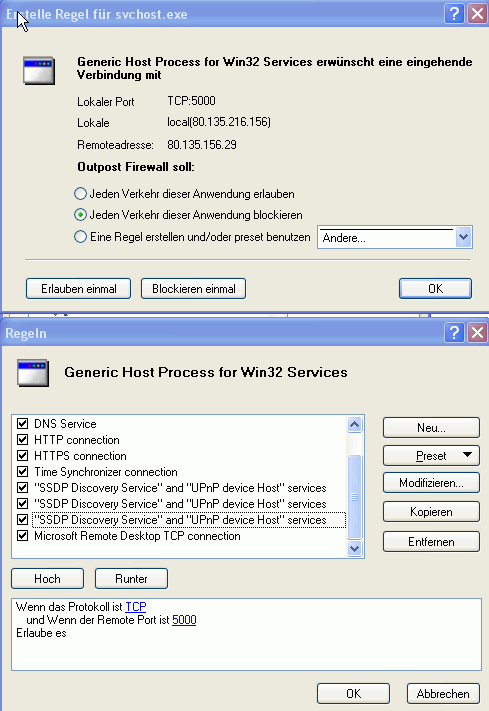
Task: Close the Regeln dialog window
Action: coord(478,333)
